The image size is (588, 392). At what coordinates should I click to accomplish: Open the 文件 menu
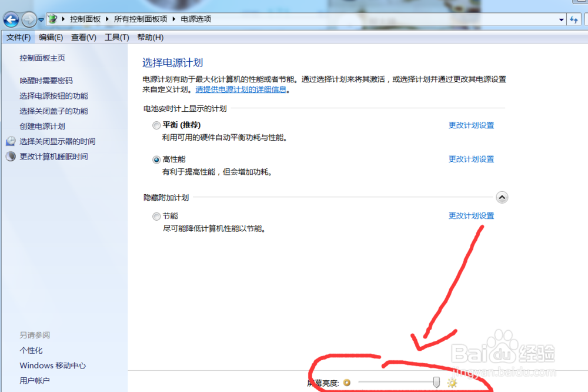click(x=18, y=37)
